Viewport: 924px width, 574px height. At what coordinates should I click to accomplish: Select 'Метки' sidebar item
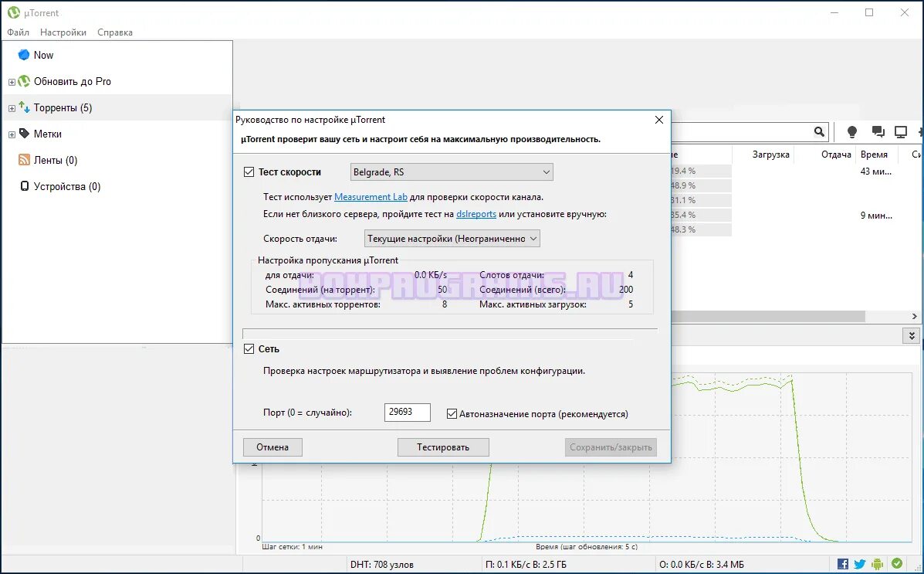tap(48, 134)
